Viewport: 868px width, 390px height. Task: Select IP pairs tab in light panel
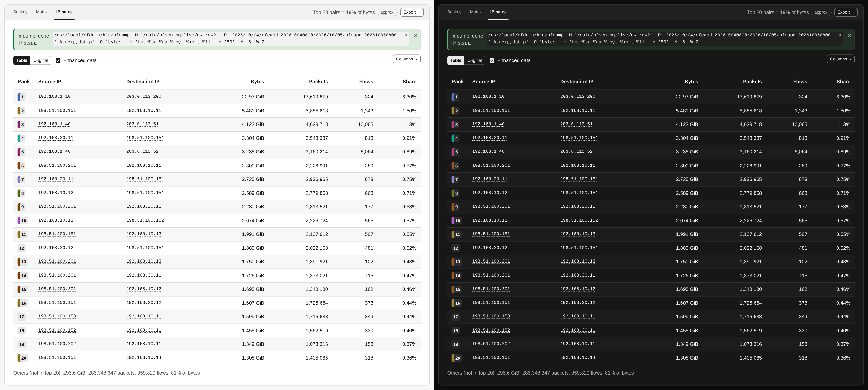pyautogui.click(x=64, y=12)
